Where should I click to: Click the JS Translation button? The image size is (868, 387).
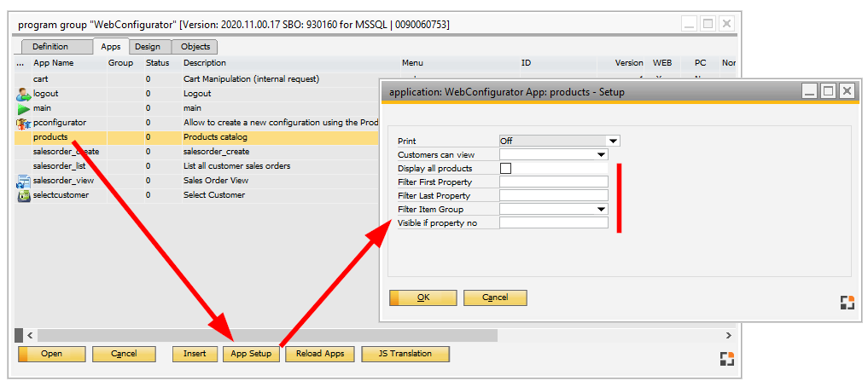point(405,354)
